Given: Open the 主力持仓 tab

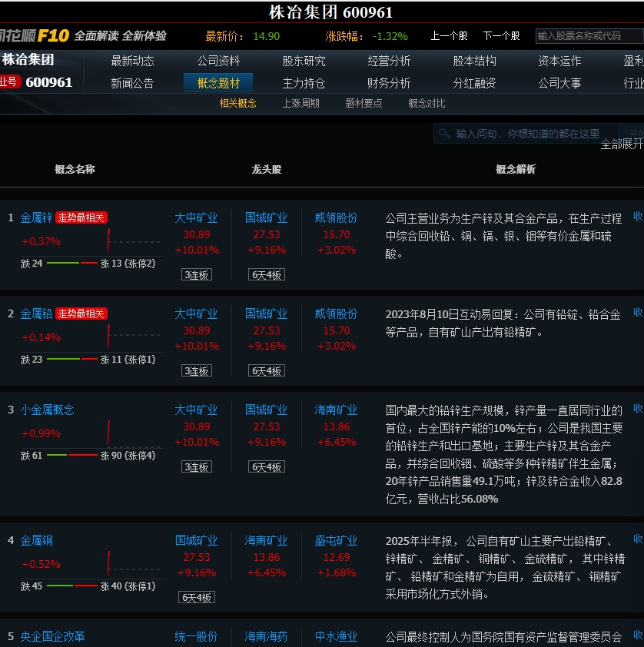Looking at the screenshot, I should (304, 83).
